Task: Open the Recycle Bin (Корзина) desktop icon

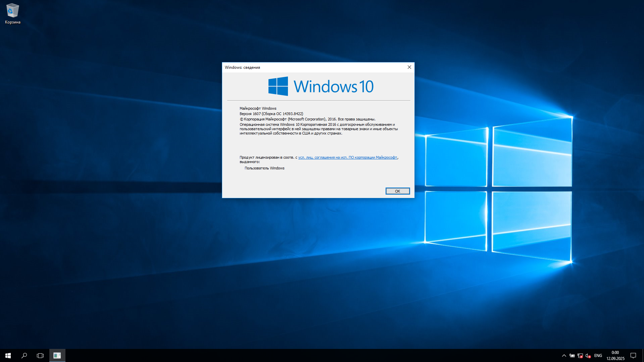Action: coord(12,14)
